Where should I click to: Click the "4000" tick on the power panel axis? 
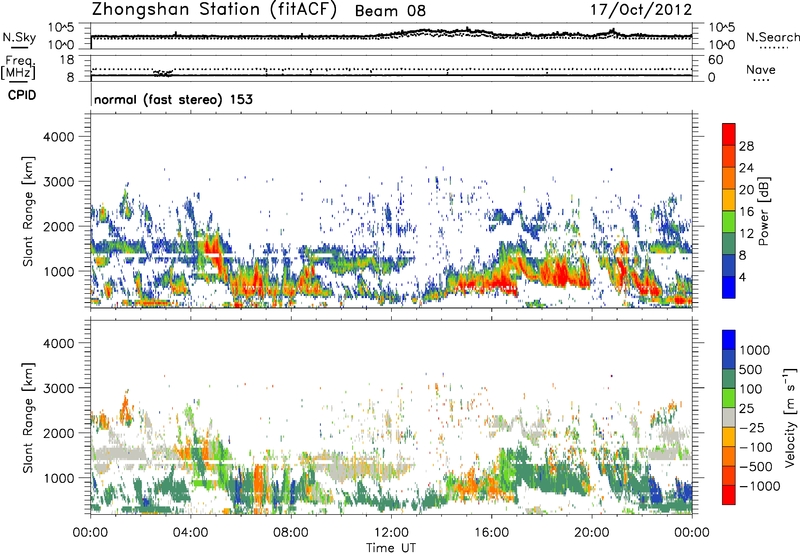(58, 137)
